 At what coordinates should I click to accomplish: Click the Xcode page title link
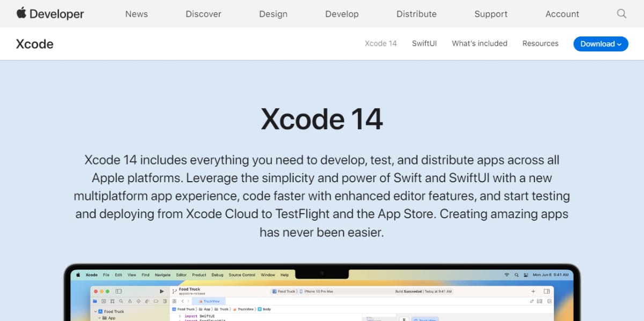pos(35,44)
